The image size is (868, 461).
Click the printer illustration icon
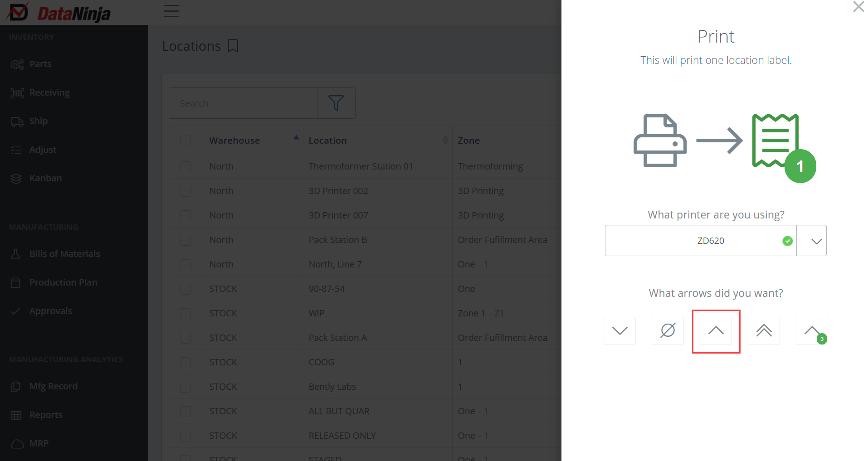pyautogui.click(x=660, y=141)
